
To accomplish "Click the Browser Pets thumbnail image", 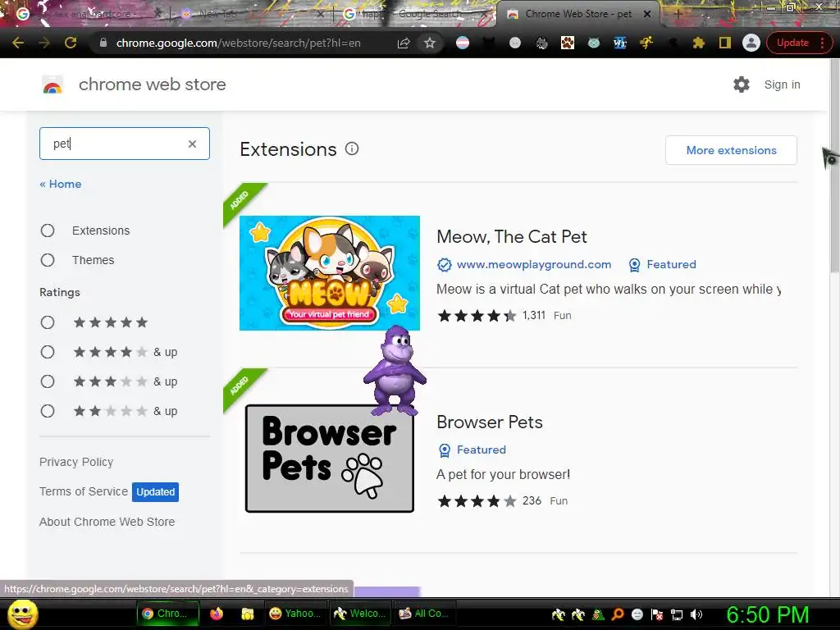I will pyautogui.click(x=330, y=458).
